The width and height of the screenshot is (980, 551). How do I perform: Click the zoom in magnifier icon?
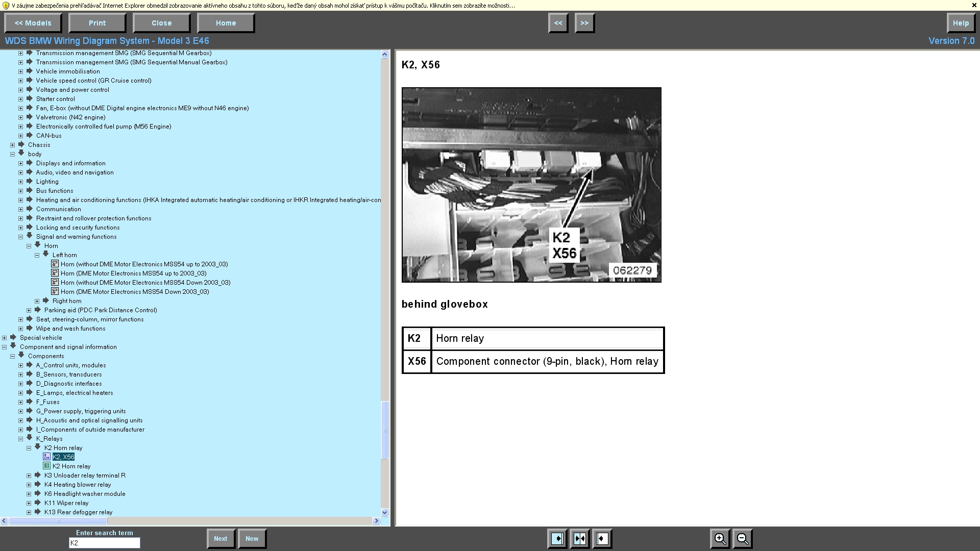720,539
